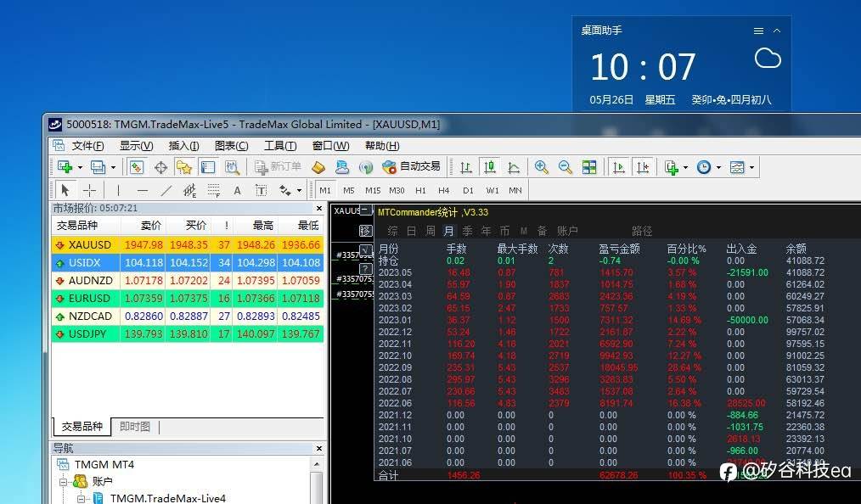Open the Periods clock icon

pyautogui.click(x=703, y=166)
